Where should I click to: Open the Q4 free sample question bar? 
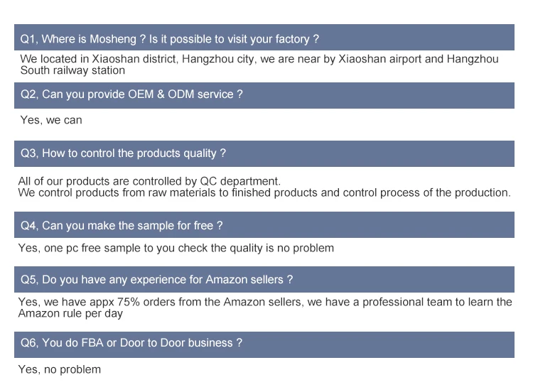[264, 225]
